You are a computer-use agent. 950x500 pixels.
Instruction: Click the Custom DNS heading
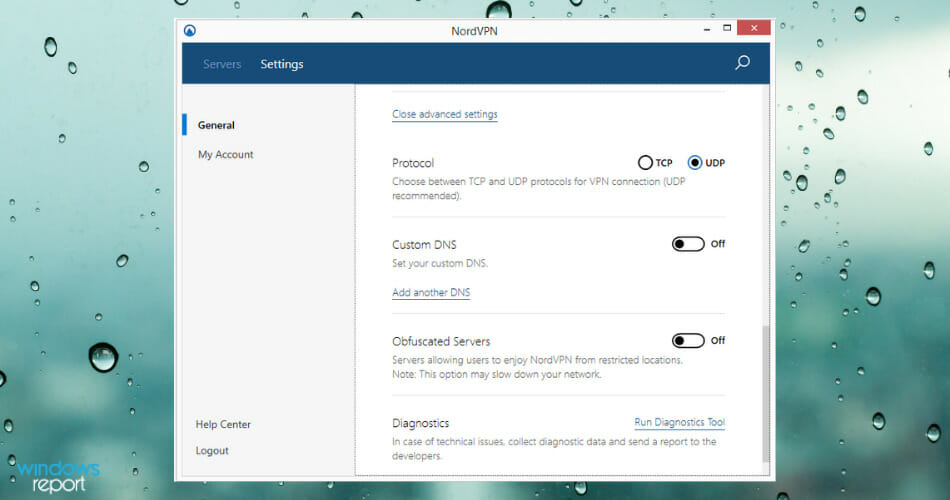(424, 245)
